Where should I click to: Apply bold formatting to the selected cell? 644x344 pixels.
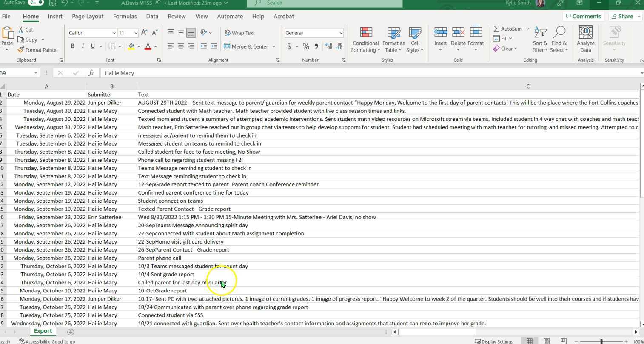(x=73, y=46)
